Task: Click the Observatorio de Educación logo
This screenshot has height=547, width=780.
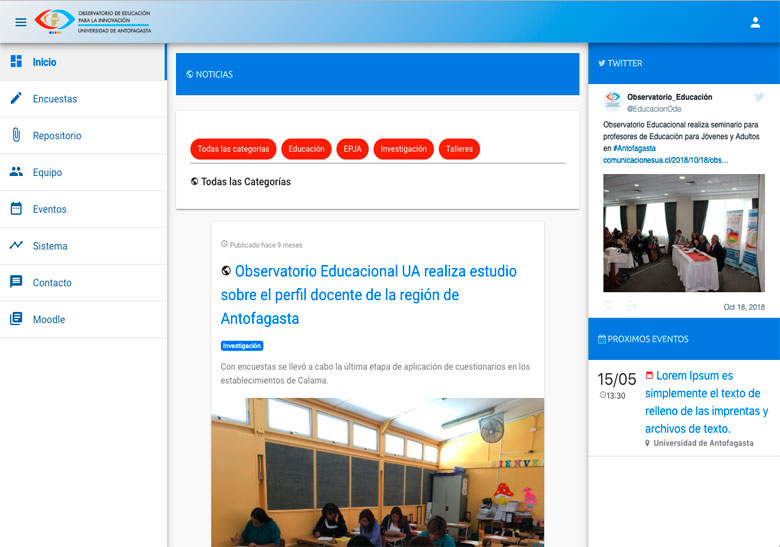Action: [x=93, y=21]
